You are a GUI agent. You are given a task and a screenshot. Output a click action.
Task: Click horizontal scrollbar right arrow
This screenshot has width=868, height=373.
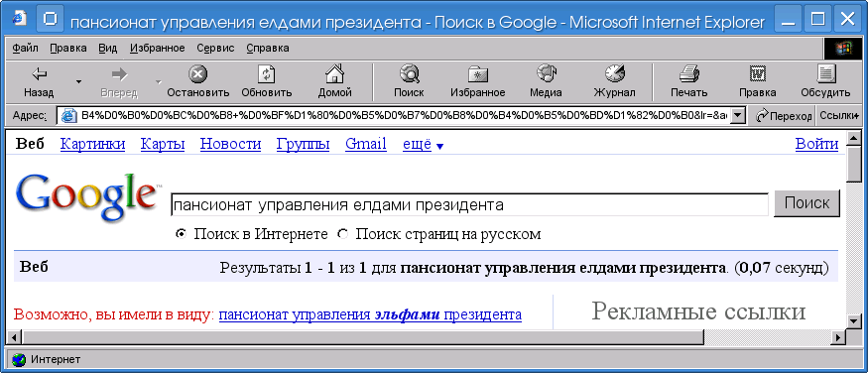coord(839,336)
